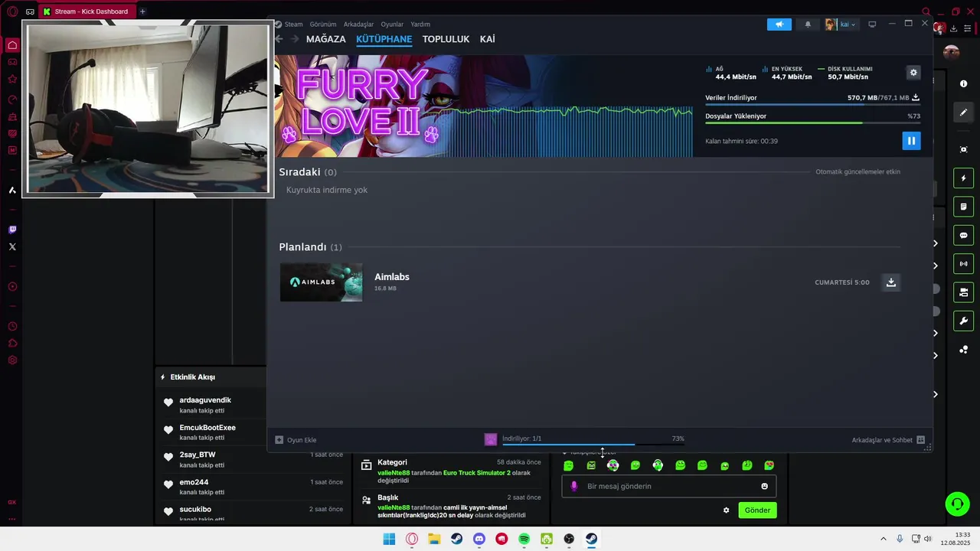980x551 pixels.
Task: Open Discord from taskbar
Action: pos(479,539)
